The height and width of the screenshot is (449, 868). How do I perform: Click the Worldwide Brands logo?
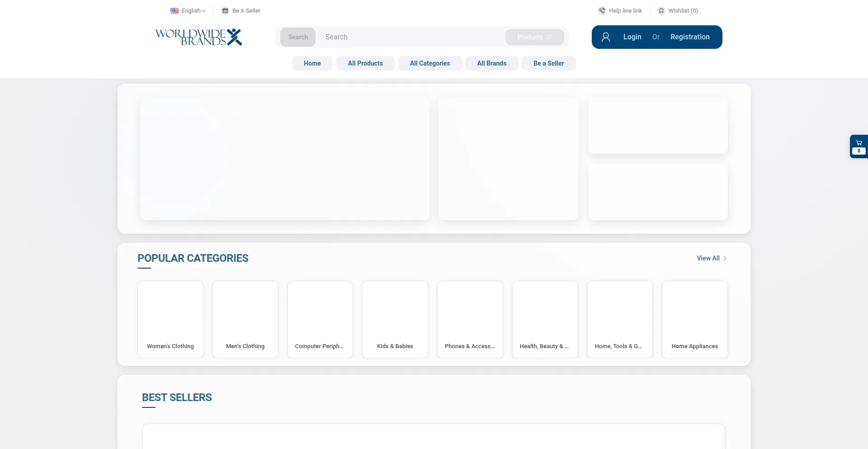(198, 37)
